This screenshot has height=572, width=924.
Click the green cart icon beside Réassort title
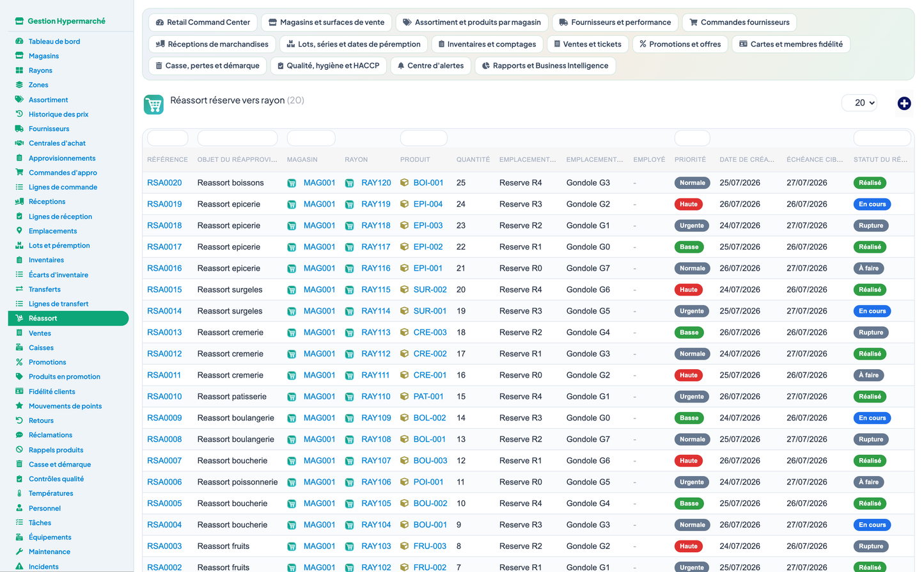click(x=153, y=104)
